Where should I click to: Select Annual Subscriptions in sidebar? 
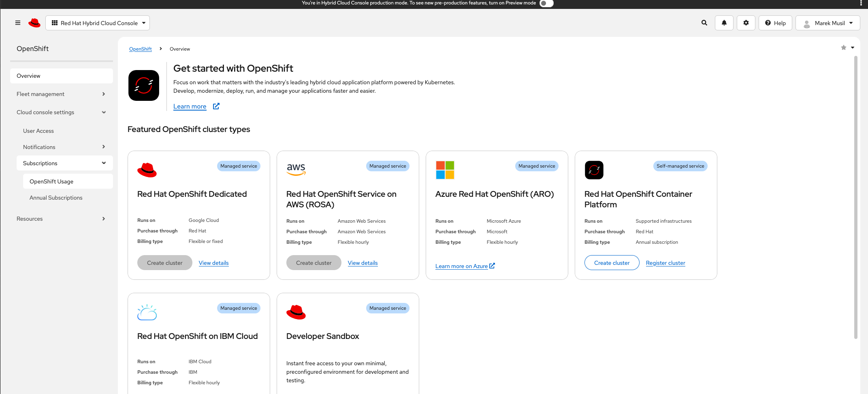(56, 198)
